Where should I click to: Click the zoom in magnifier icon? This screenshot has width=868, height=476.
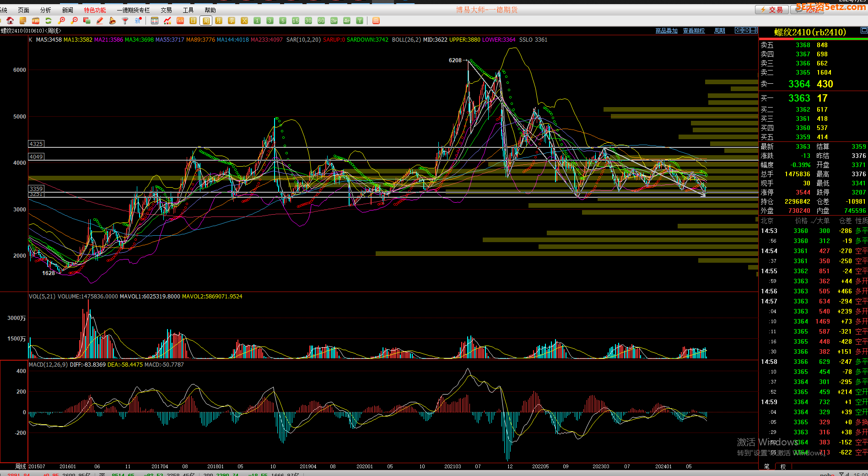pyautogui.click(x=61, y=21)
